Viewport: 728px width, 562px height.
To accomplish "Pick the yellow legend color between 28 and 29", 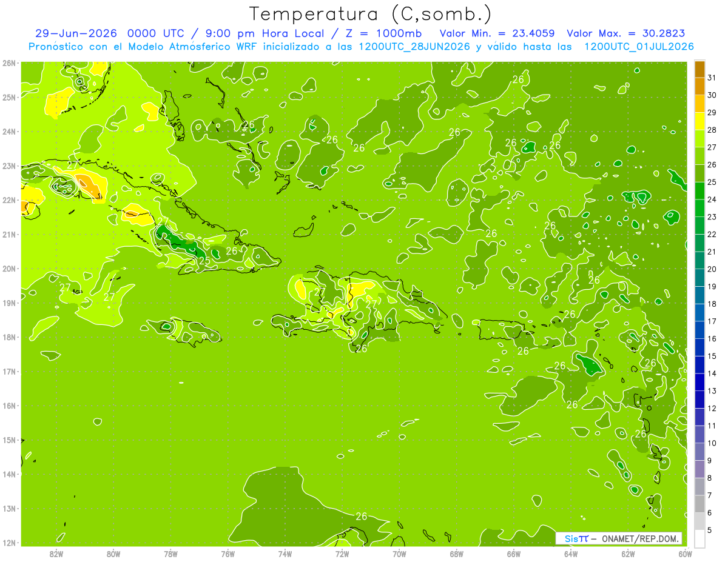I will point(699,121).
